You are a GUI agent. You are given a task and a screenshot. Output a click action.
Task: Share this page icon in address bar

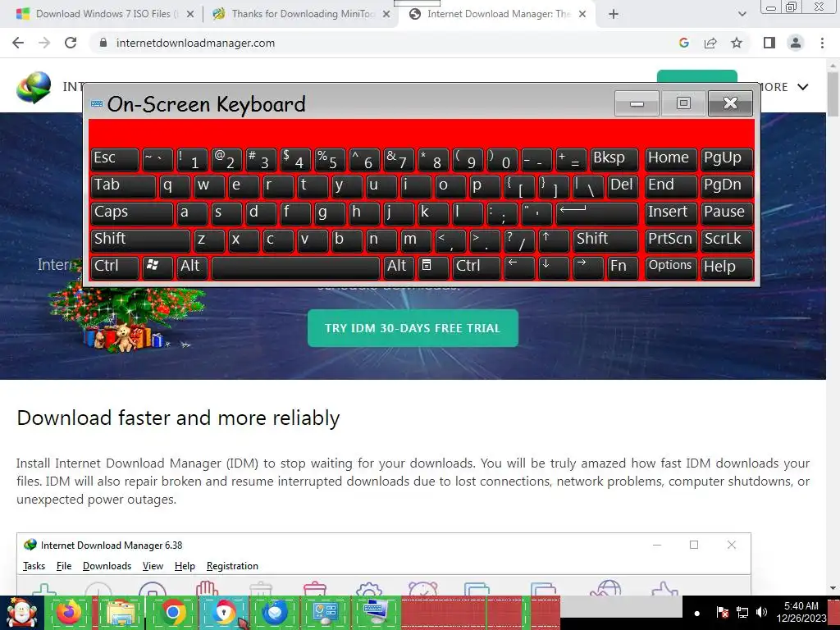point(710,43)
